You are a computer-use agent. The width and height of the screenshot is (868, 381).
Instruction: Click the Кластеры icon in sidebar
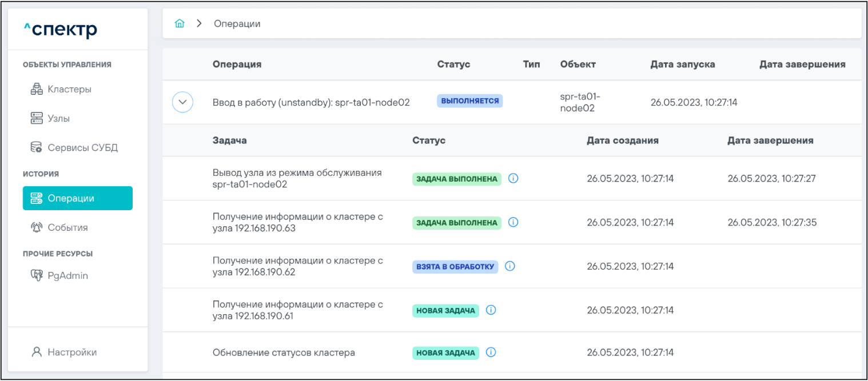click(x=37, y=89)
